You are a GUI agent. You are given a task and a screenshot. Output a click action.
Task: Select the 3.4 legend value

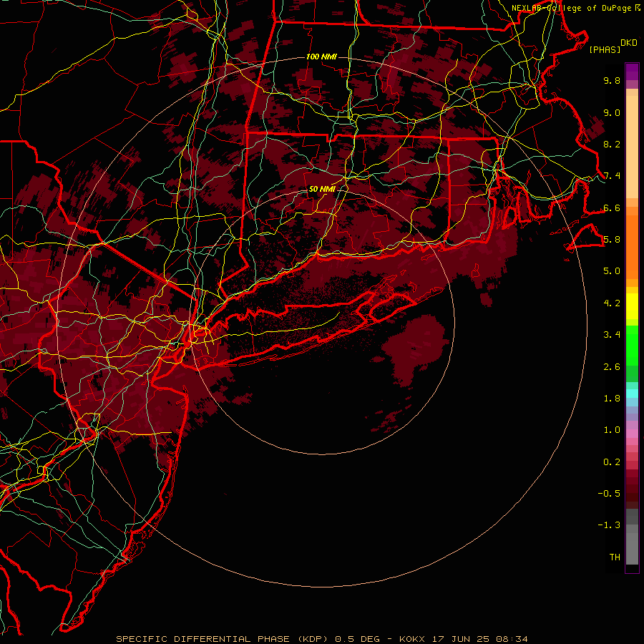(x=612, y=335)
